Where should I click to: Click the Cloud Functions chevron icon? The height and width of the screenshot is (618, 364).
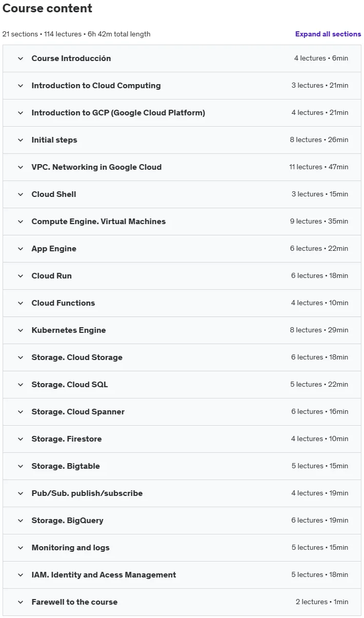click(21, 303)
